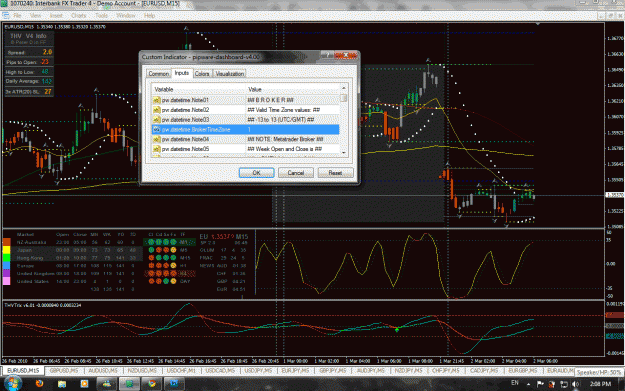Switch to EURJPY,M5 chart tab
This screenshot has height=391, width=625.
click(296, 371)
